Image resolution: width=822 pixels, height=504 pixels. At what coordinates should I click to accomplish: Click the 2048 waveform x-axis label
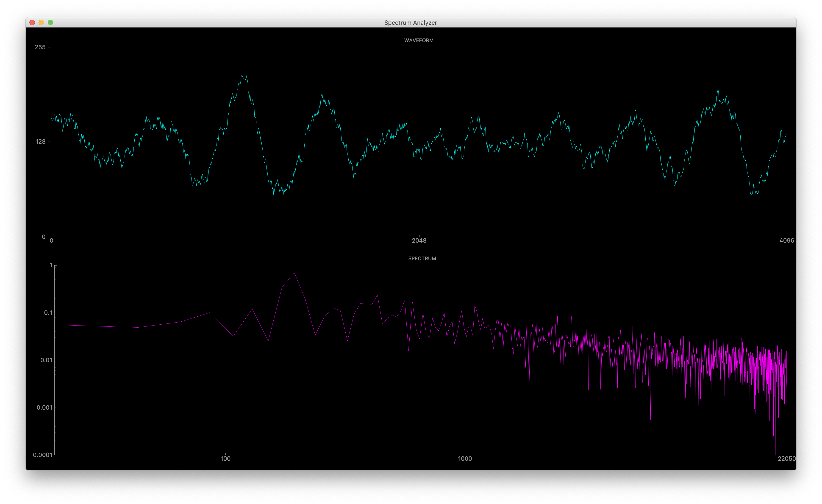click(x=419, y=241)
